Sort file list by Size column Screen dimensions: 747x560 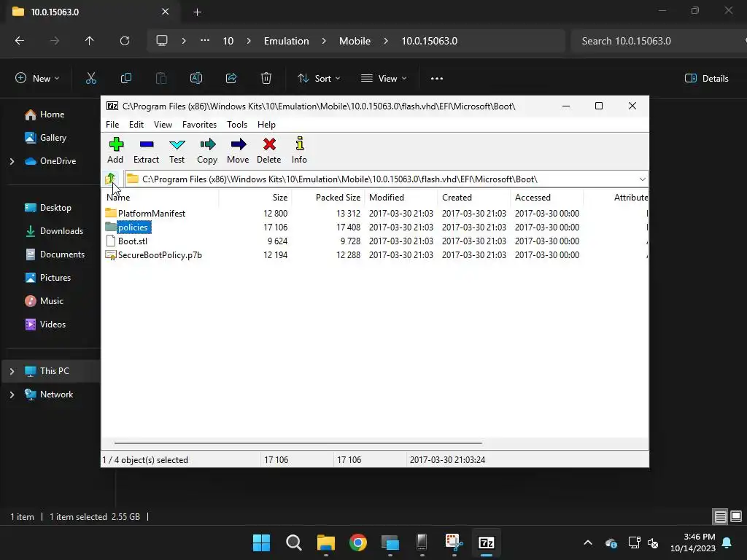(255, 197)
